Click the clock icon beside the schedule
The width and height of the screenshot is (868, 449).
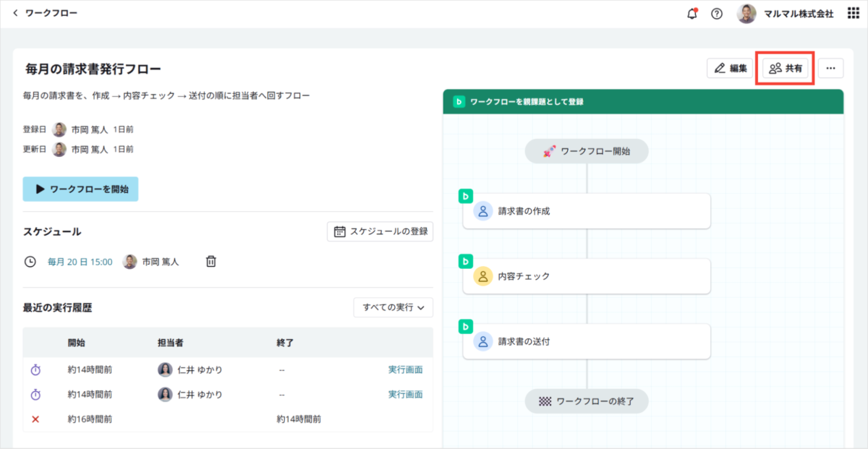point(30,262)
